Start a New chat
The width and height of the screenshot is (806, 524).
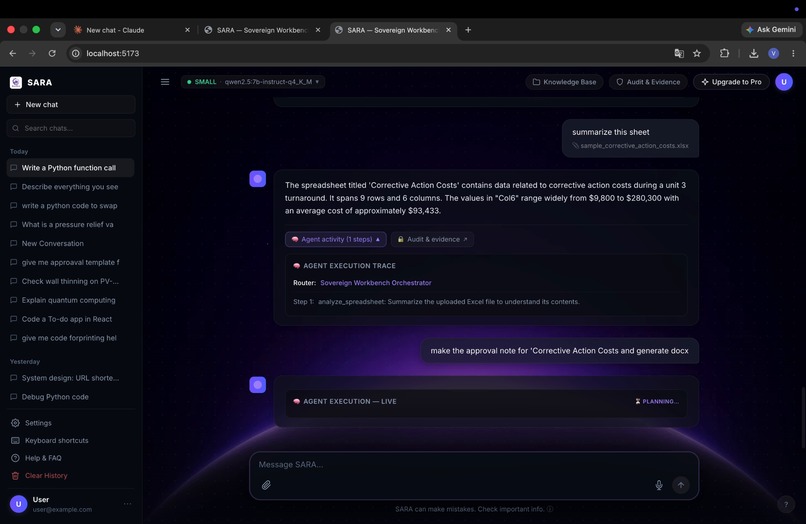pyautogui.click(x=71, y=104)
